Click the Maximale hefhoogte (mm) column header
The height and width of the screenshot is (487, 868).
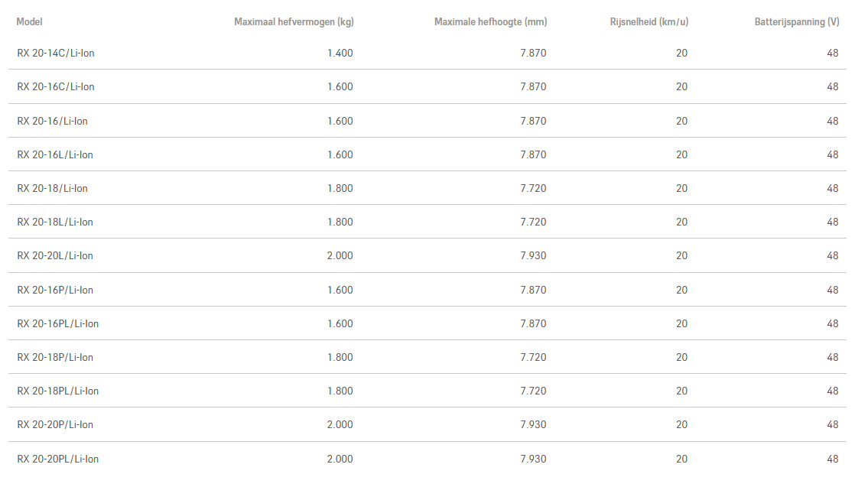(x=490, y=22)
